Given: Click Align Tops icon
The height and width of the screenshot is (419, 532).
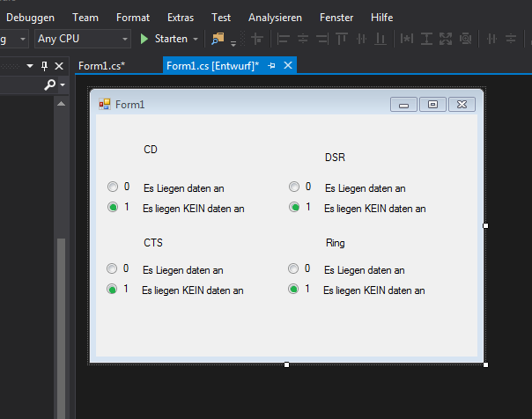Looking at the screenshot, I should 342,39.
